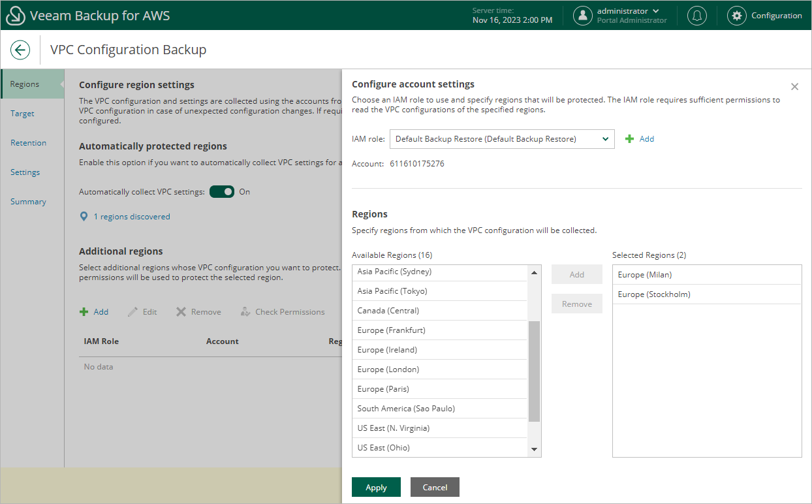Select Asia Pacific (Tokyo) in available regions
Screen dimensions: 812x504
439,291
